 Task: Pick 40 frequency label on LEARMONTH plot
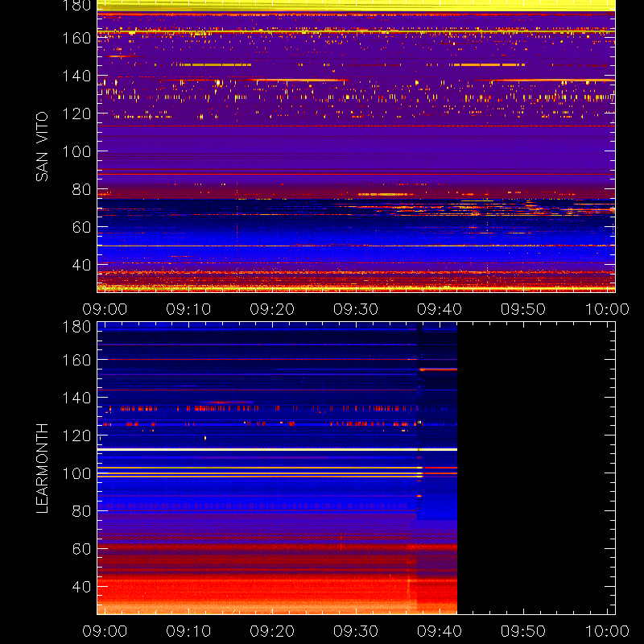click(x=82, y=587)
